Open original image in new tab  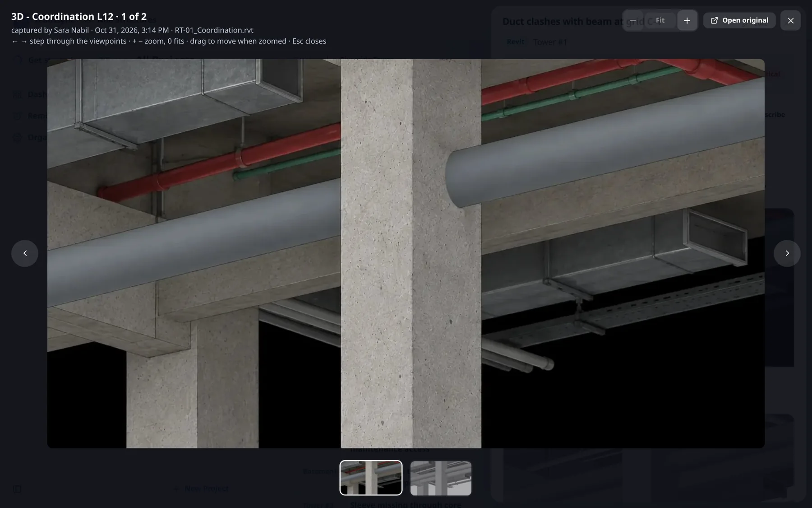pos(739,20)
